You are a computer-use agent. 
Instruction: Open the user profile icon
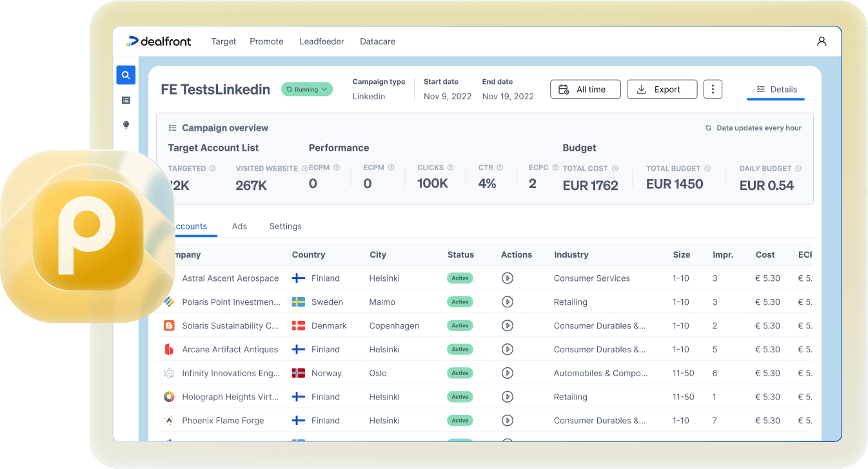pos(822,41)
